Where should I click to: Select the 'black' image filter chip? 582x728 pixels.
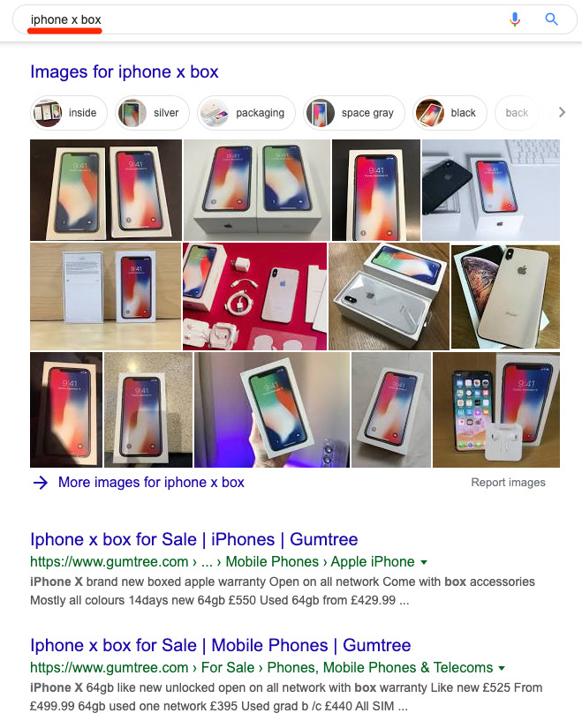[x=450, y=113]
